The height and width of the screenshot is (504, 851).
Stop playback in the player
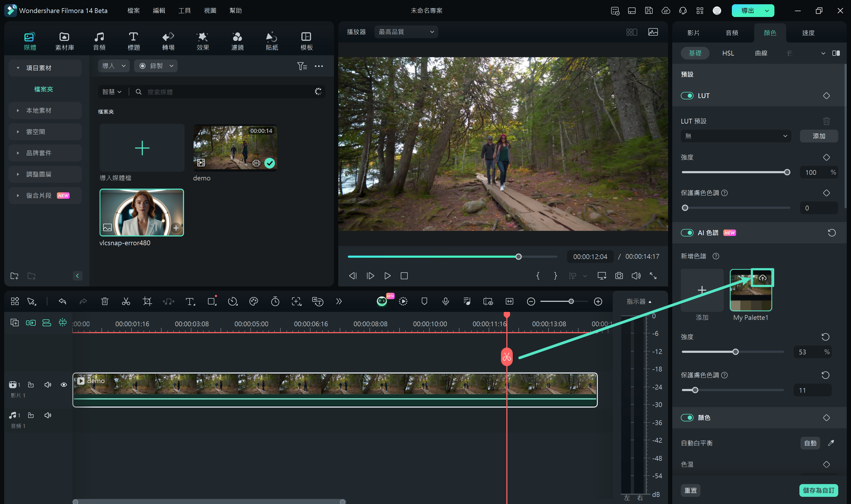[404, 276]
